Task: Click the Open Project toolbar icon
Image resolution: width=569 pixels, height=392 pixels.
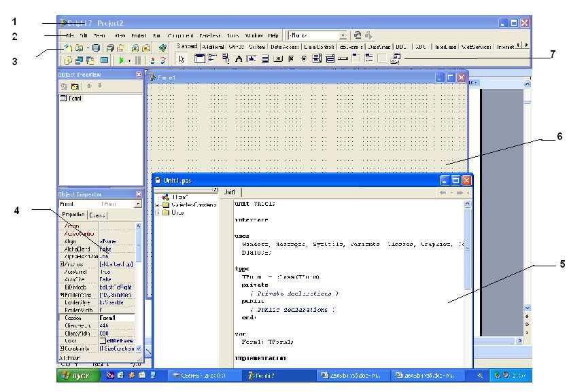Action: [120, 48]
